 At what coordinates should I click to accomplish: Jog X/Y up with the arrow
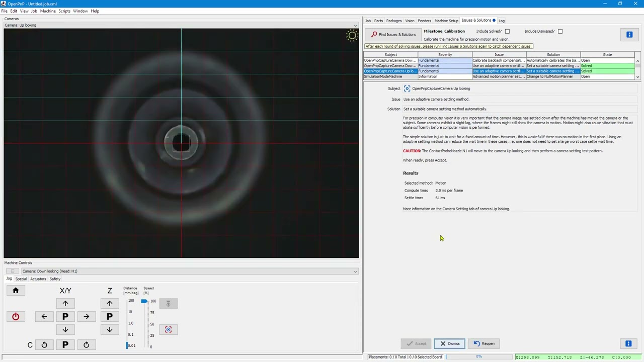pyautogui.click(x=65, y=304)
